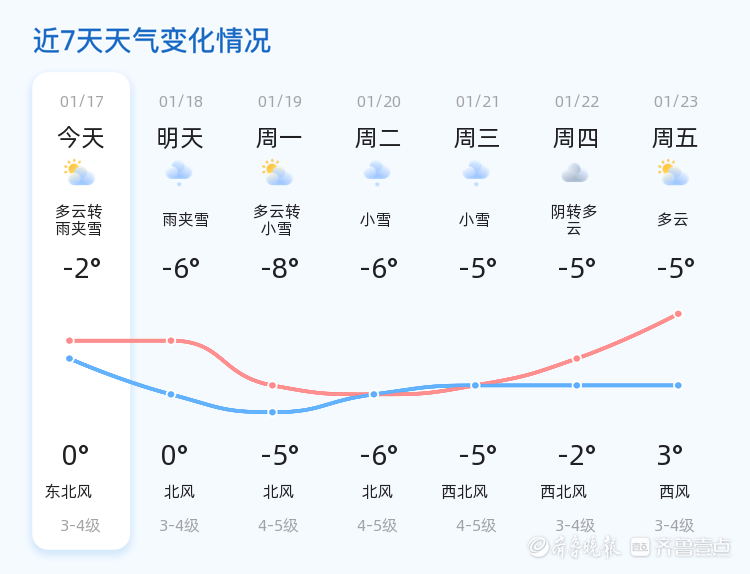Click today's partly cloudy weather icon
750x574 pixels.
[x=79, y=173]
